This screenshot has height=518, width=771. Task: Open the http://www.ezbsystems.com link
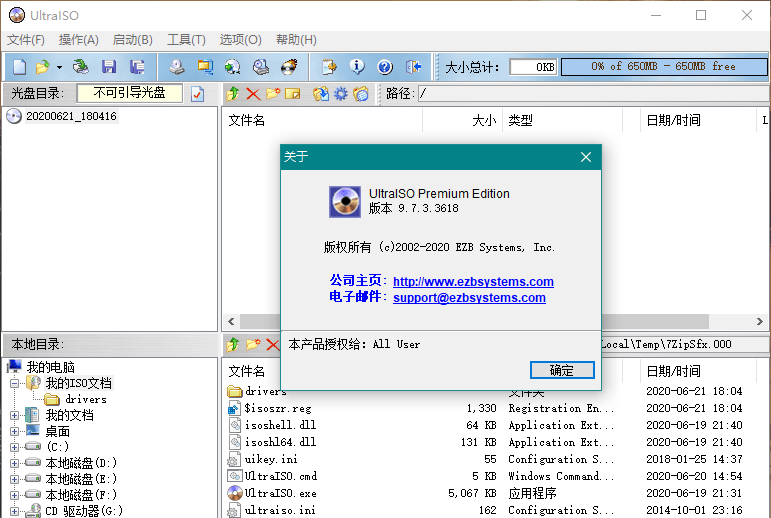pos(473,281)
